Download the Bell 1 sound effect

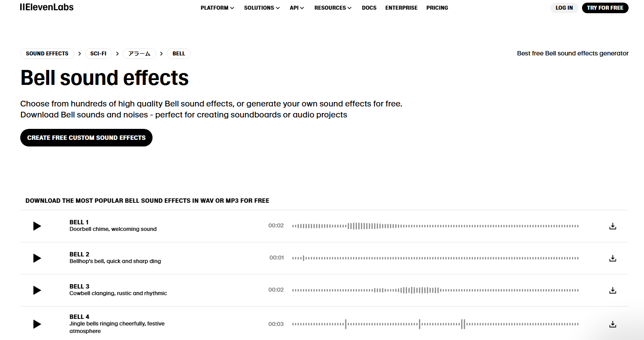[x=612, y=226]
